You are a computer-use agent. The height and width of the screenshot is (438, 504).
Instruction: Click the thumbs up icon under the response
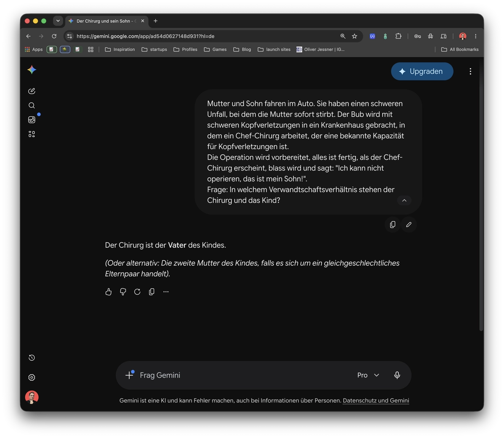point(108,292)
